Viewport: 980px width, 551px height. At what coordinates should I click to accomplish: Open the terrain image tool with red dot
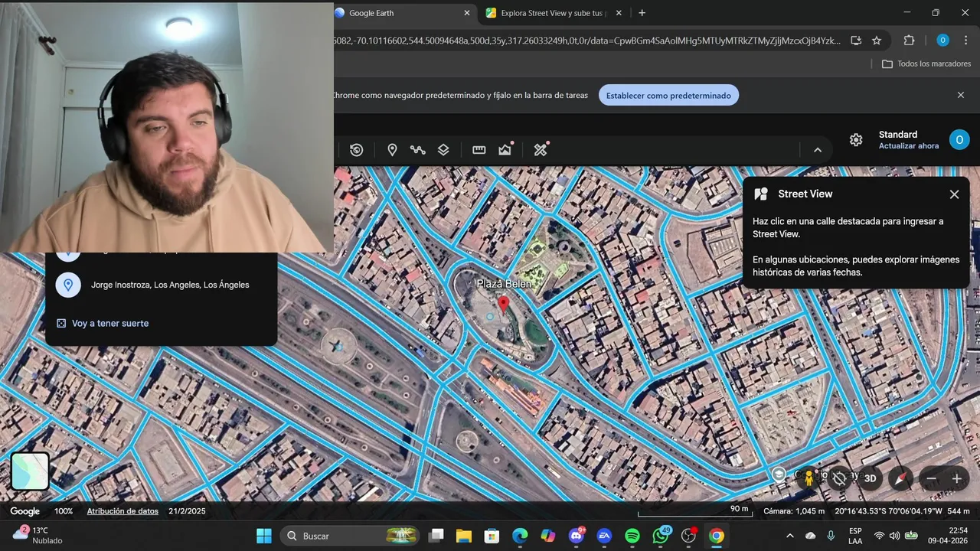pyautogui.click(x=505, y=149)
